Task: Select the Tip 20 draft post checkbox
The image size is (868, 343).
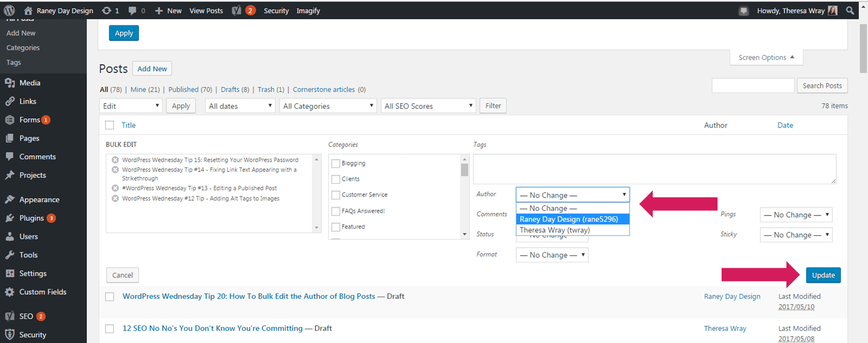Action: pyautogui.click(x=110, y=297)
